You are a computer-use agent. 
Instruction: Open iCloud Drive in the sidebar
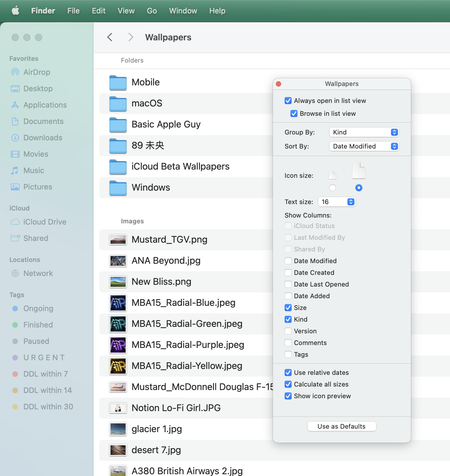(x=44, y=222)
